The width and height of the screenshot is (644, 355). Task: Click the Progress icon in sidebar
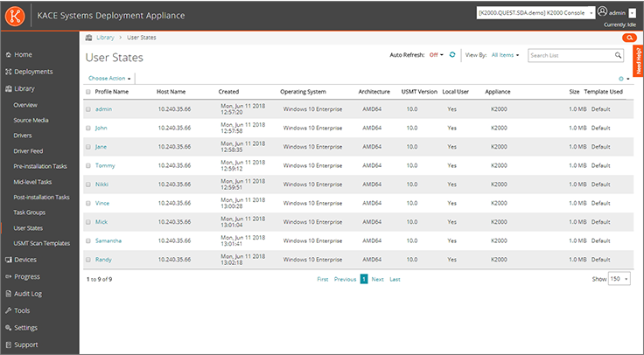tap(8, 276)
